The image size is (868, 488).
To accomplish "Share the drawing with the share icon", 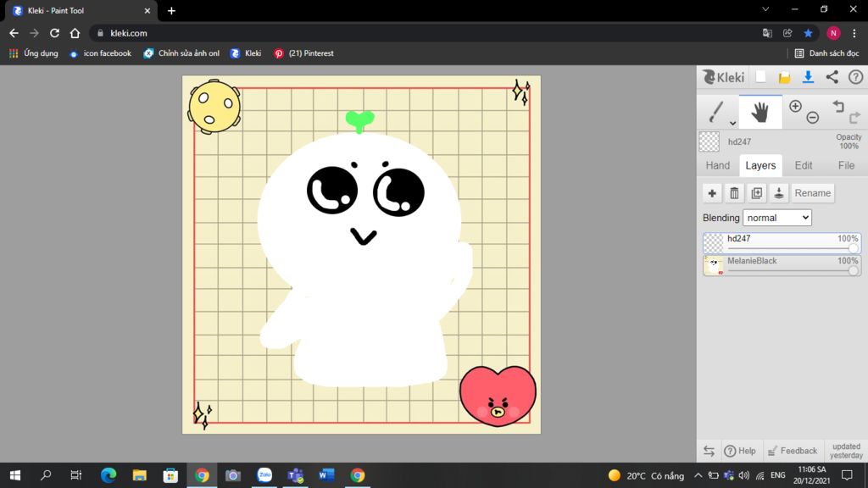I will click(832, 77).
